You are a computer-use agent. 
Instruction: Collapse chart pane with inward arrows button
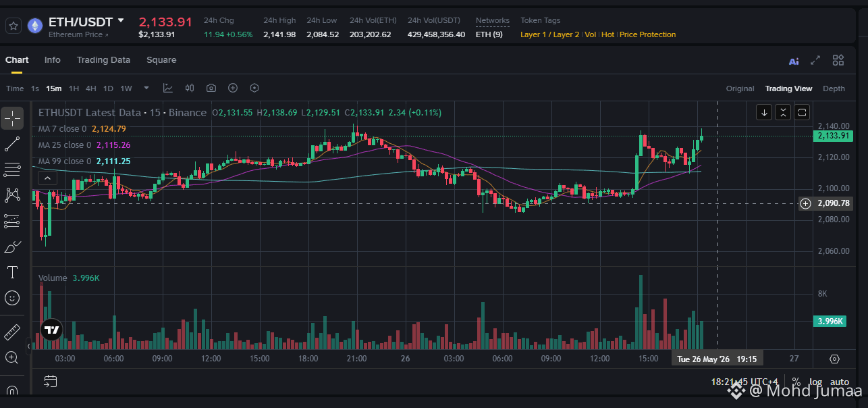782,112
